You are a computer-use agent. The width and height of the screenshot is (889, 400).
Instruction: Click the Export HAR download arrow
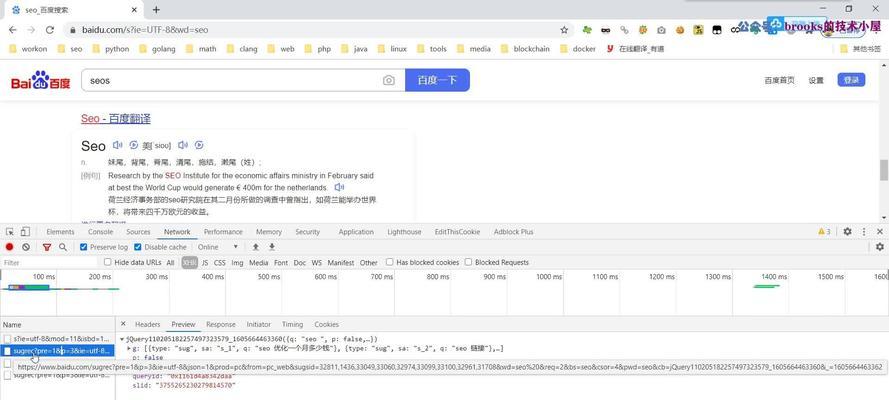pyautogui.click(x=272, y=247)
